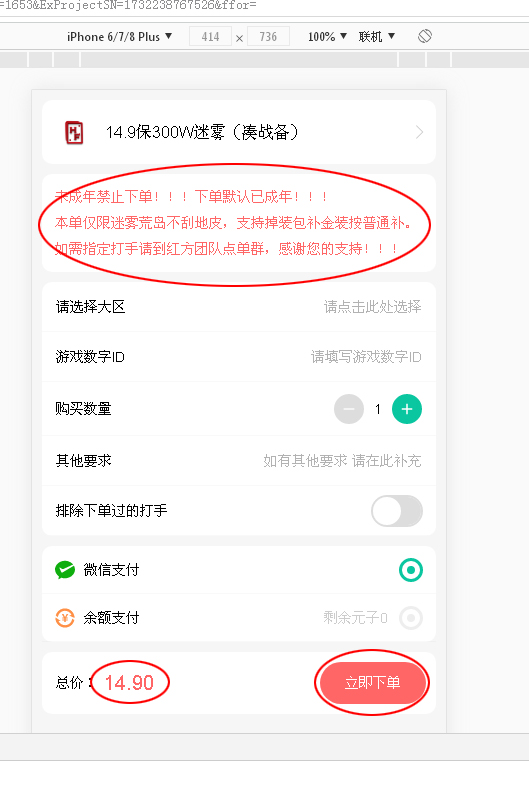
Task: Click the 请选择大区 region selector row
Action: [239, 307]
